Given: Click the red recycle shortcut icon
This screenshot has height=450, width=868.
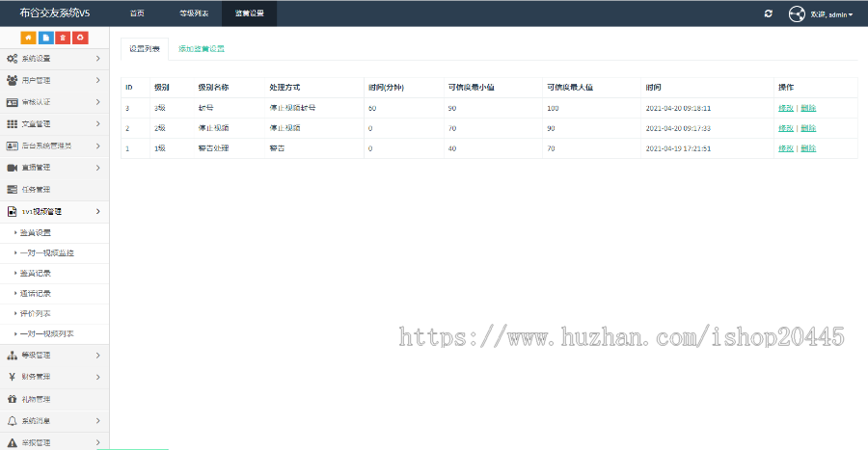Looking at the screenshot, I should (80, 38).
